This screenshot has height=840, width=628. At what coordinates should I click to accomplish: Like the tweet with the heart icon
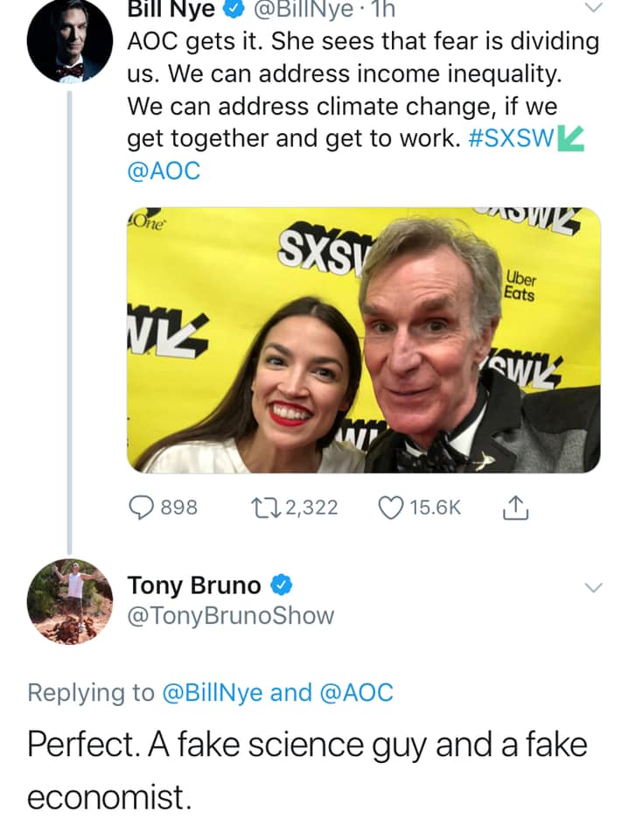390,507
